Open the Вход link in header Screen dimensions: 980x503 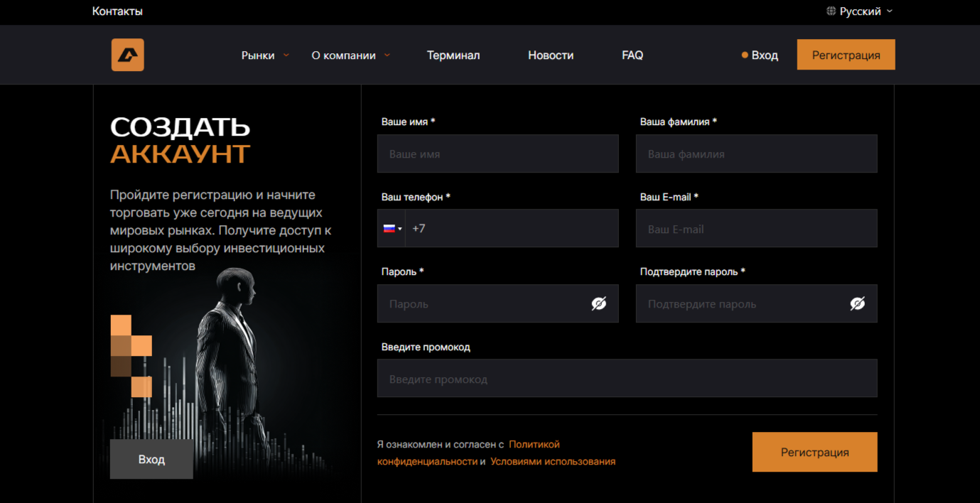(x=765, y=55)
